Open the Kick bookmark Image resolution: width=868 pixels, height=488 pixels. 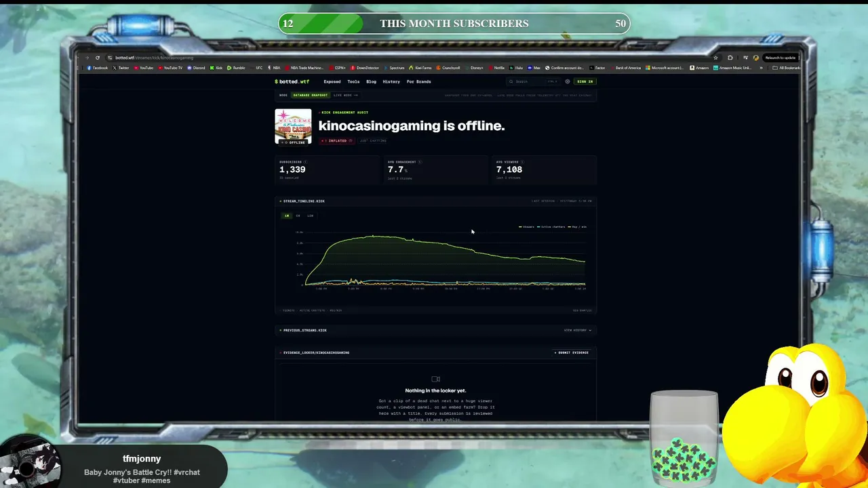pyautogui.click(x=216, y=68)
